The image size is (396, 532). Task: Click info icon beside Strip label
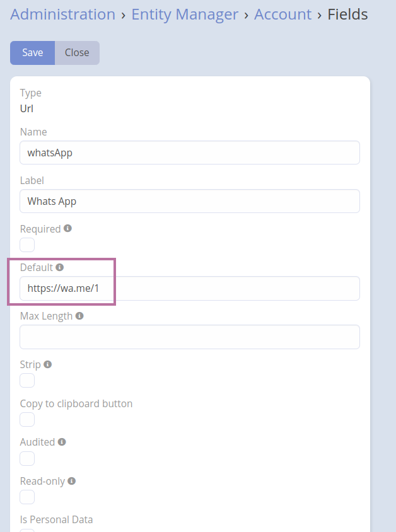[48, 364]
